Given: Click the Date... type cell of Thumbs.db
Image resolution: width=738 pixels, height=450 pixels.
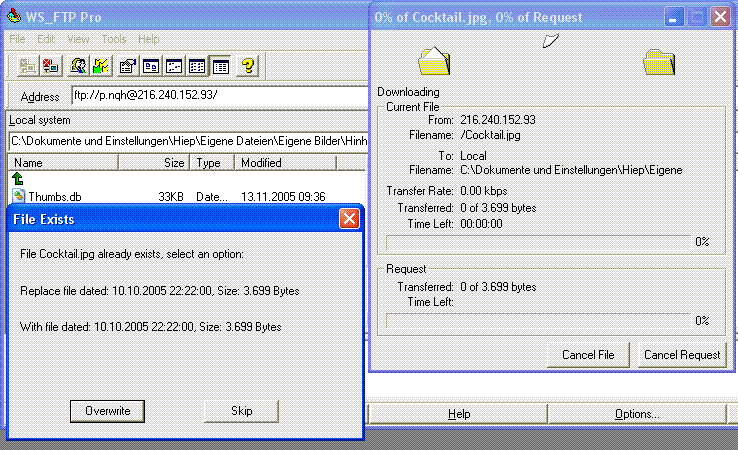Looking at the screenshot, I should click(x=212, y=197).
